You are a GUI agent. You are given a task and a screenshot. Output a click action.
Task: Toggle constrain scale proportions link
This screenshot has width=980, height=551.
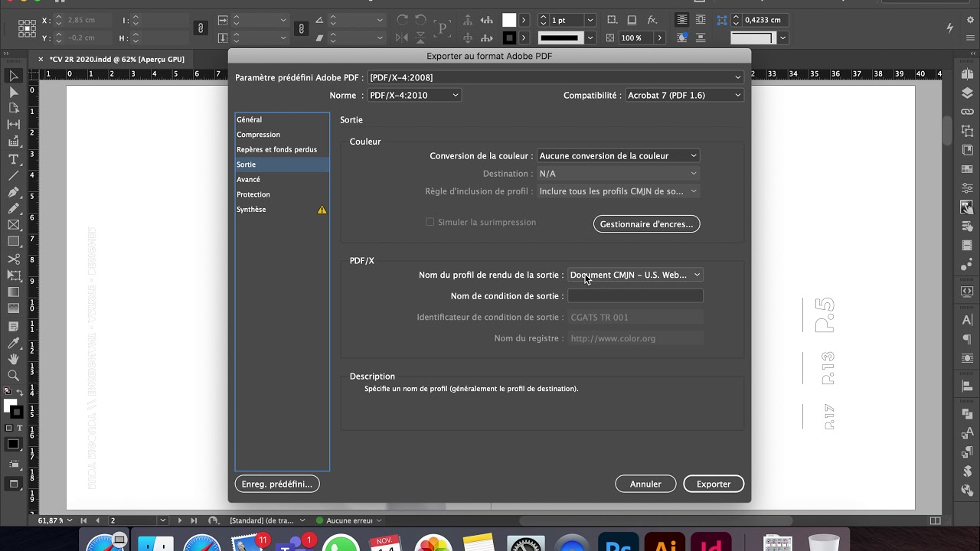point(302,28)
